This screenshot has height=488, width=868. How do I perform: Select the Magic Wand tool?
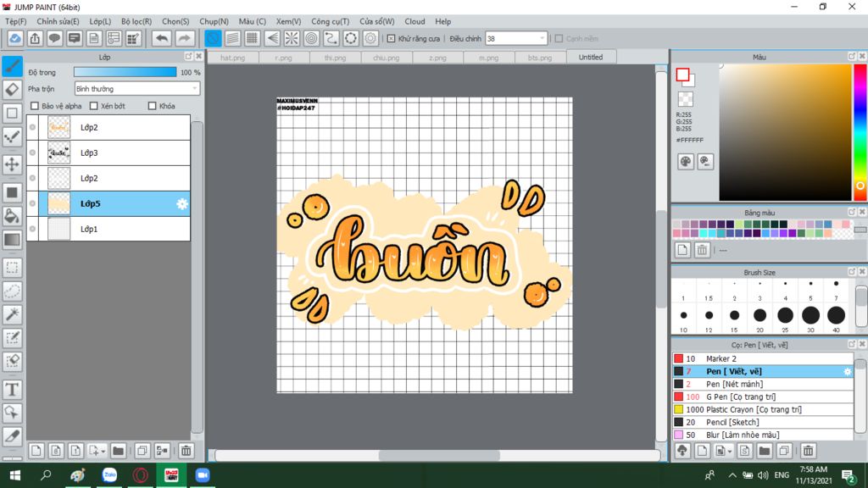click(x=12, y=314)
